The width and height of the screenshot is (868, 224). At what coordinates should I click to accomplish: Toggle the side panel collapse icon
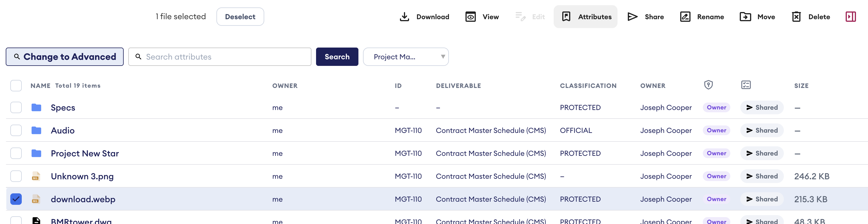point(851,17)
